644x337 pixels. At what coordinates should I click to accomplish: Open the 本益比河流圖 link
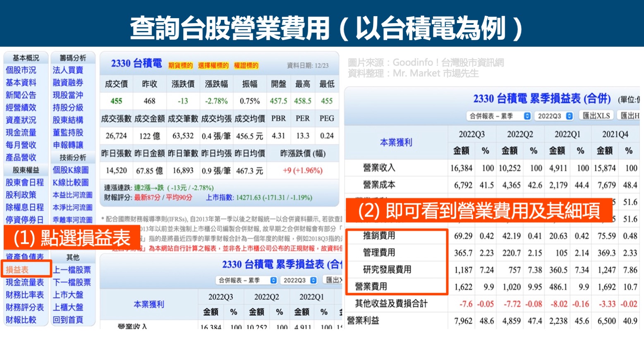(x=72, y=195)
